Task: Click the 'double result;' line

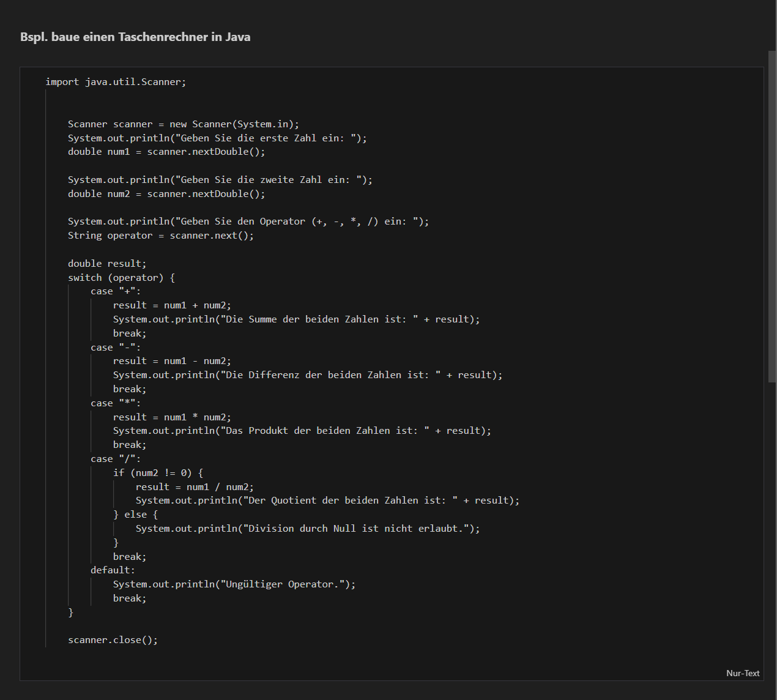Action: pos(107,264)
